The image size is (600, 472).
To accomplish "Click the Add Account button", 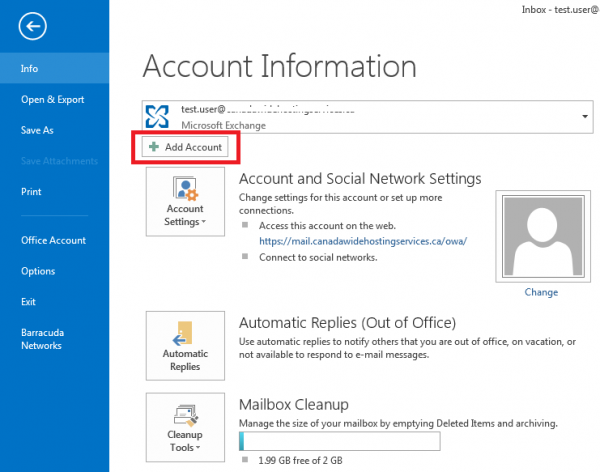I will coord(185,147).
